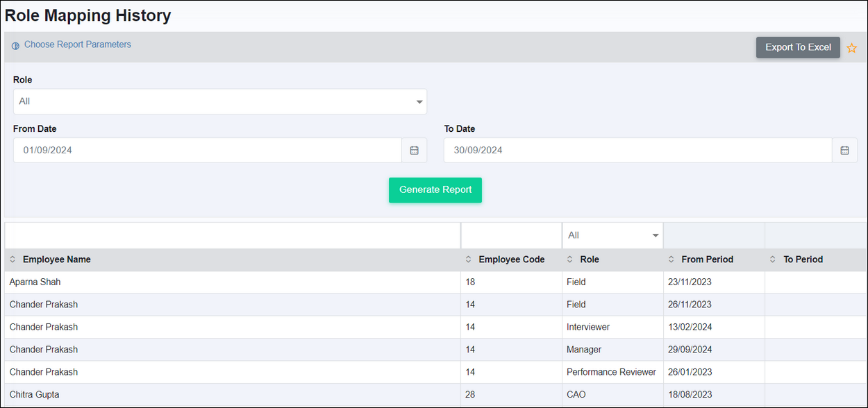Open the Role column filter dropdown
The width and height of the screenshot is (868, 408).
pyautogui.click(x=612, y=235)
